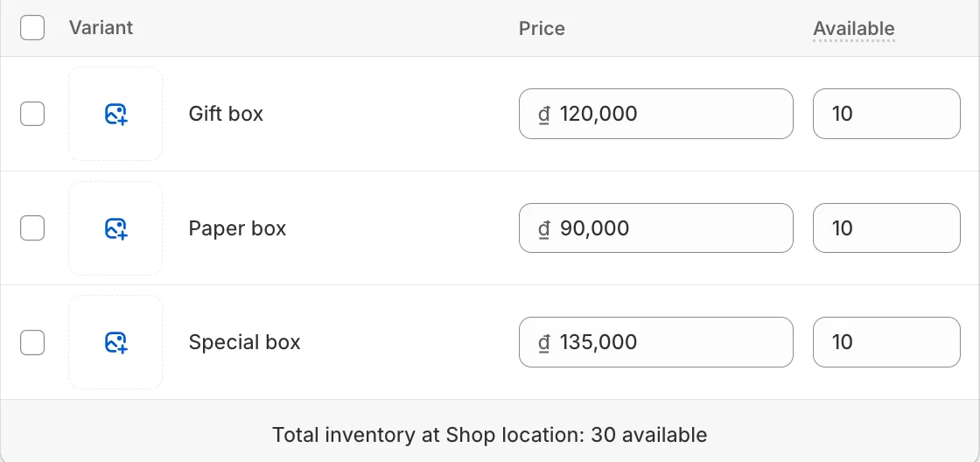This screenshot has height=462, width=980.
Task: Open the Gift box variant name
Action: click(x=227, y=114)
